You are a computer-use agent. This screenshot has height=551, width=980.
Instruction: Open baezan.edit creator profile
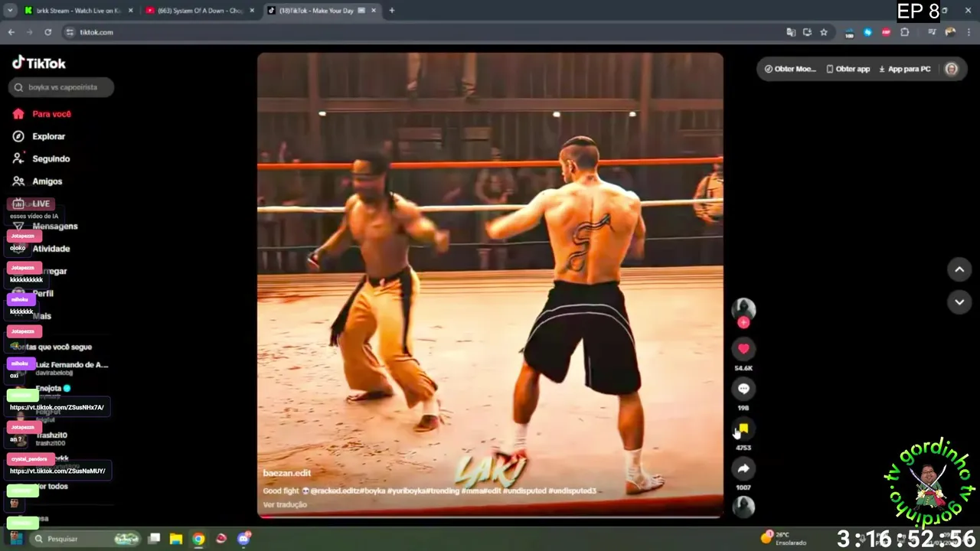(286, 473)
